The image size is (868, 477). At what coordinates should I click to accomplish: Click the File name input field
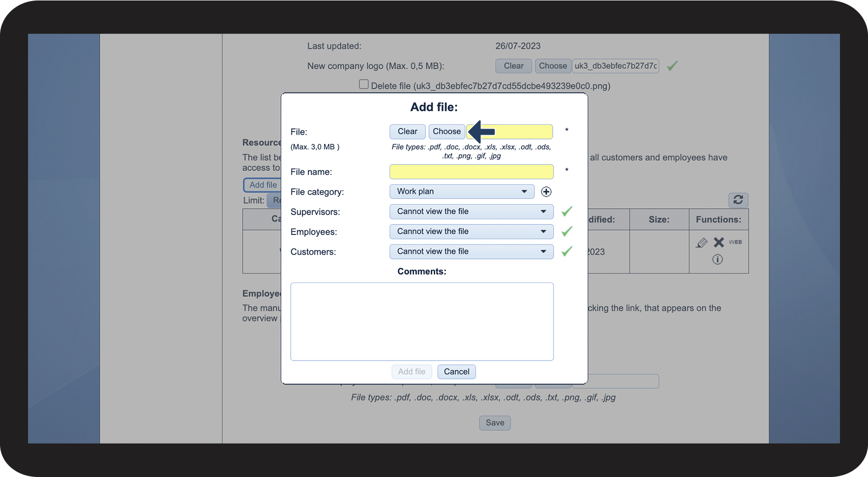click(x=471, y=172)
